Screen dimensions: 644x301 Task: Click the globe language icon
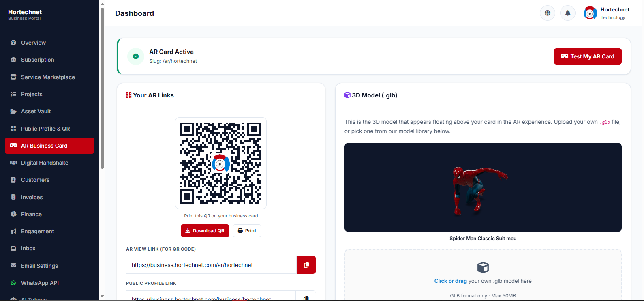(548, 13)
